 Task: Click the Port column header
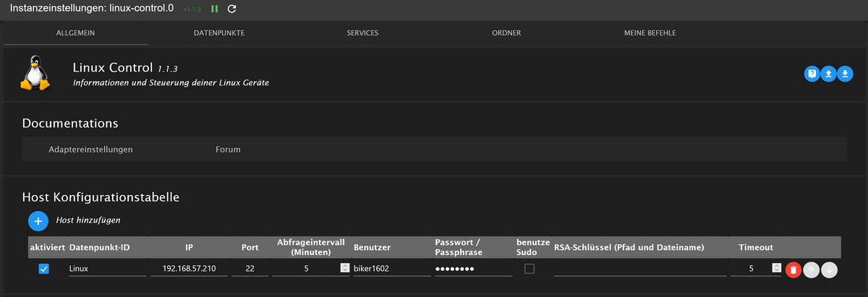pos(250,247)
